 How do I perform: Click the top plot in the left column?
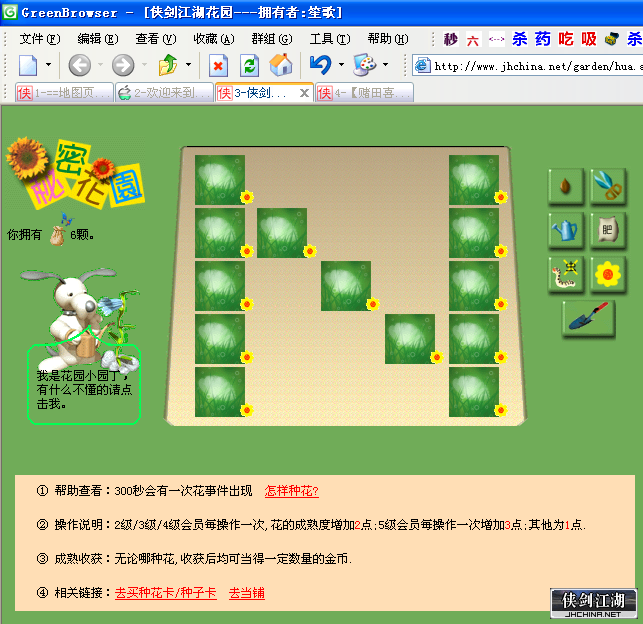point(220,180)
